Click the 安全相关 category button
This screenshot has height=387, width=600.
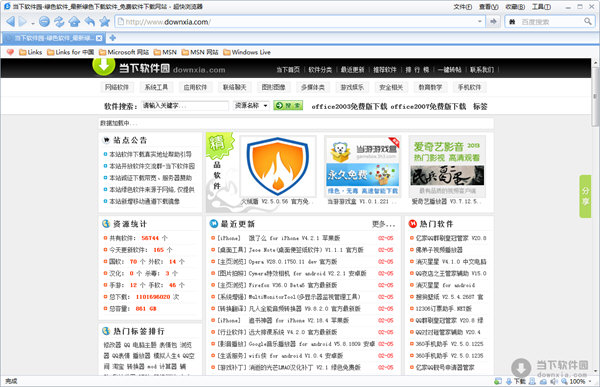[391, 87]
